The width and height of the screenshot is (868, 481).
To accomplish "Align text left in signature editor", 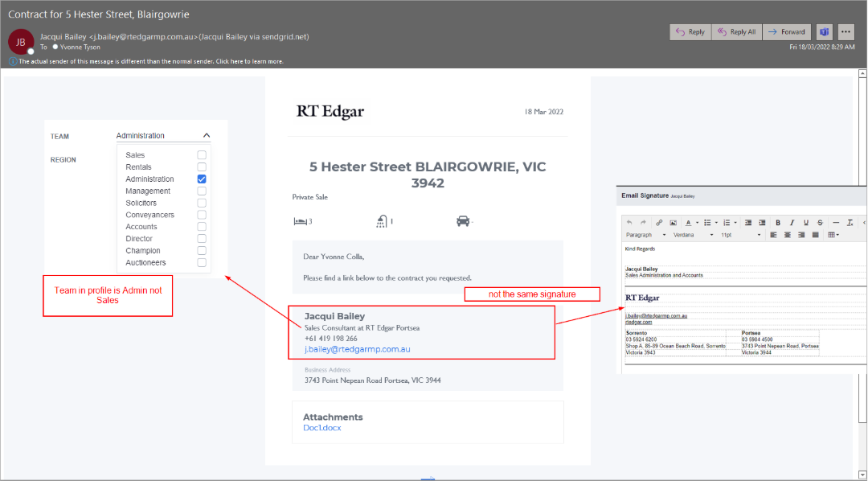I will pos(773,235).
